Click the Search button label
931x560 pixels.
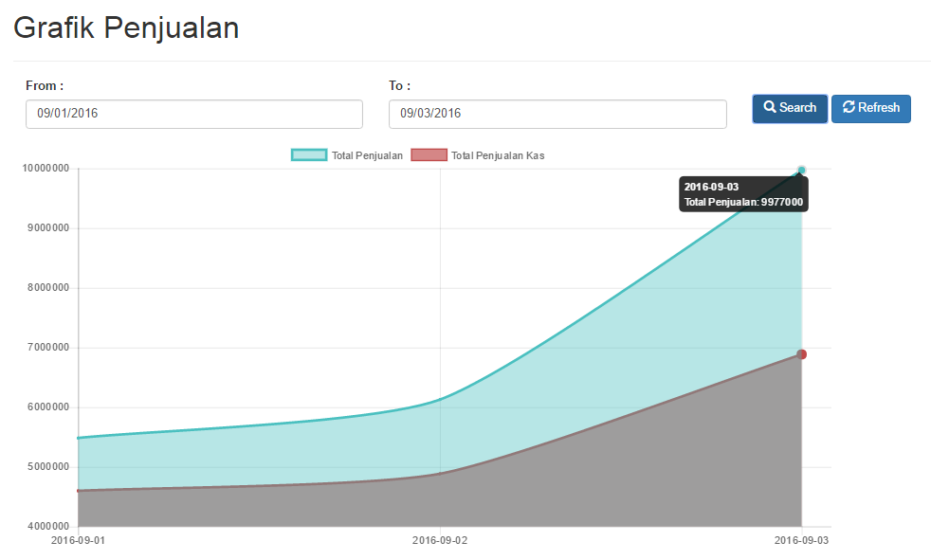pyautogui.click(x=797, y=107)
